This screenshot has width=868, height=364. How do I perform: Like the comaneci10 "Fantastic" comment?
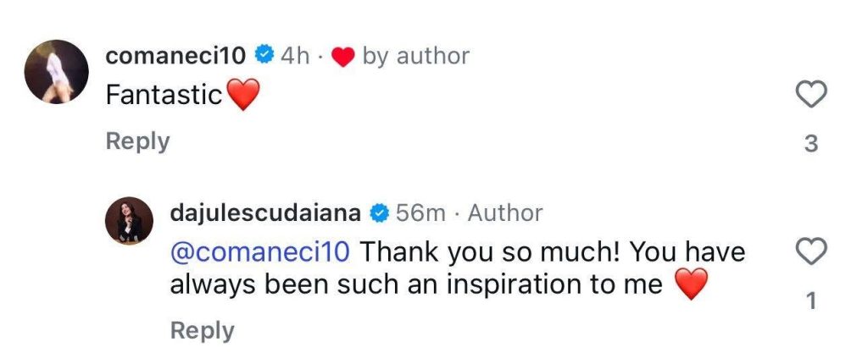point(811,96)
